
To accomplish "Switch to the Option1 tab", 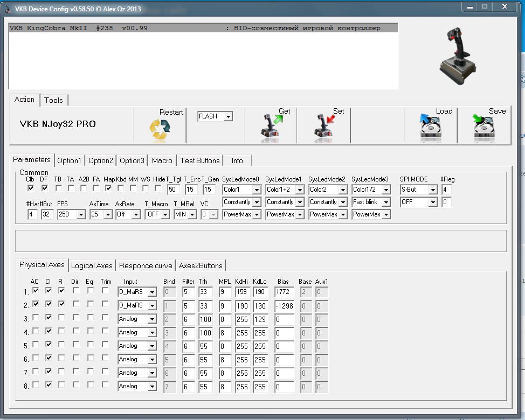I will click(69, 160).
